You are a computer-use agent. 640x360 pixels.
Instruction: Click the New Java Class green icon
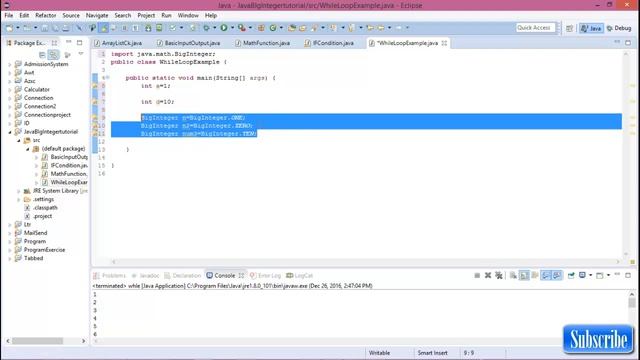(x=273, y=28)
